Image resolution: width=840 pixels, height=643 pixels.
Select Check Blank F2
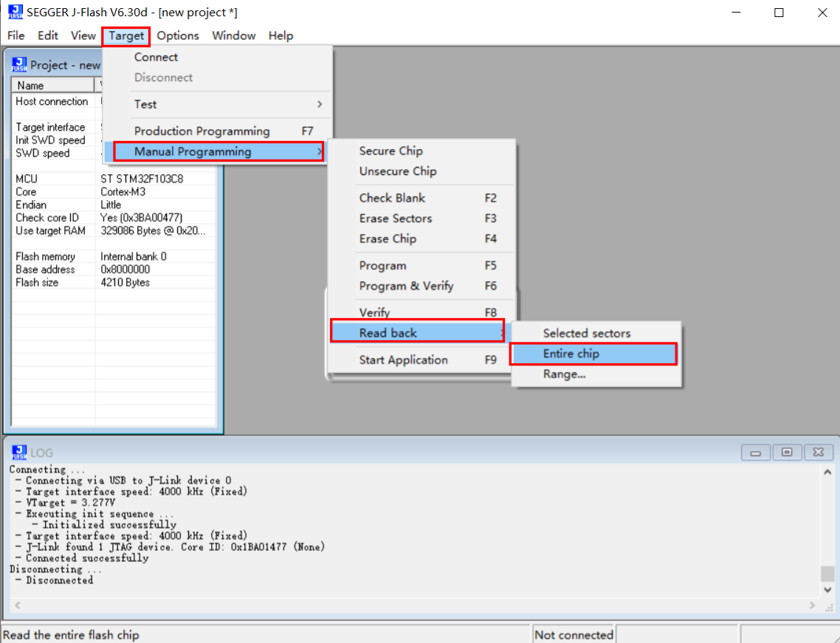[x=421, y=199]
